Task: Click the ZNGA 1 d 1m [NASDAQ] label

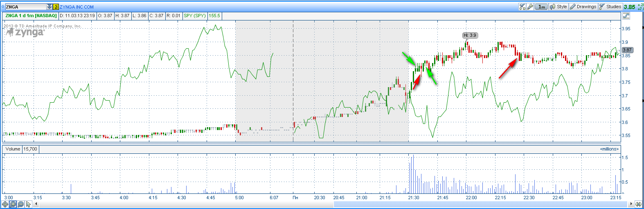Action: pos(31,16)
